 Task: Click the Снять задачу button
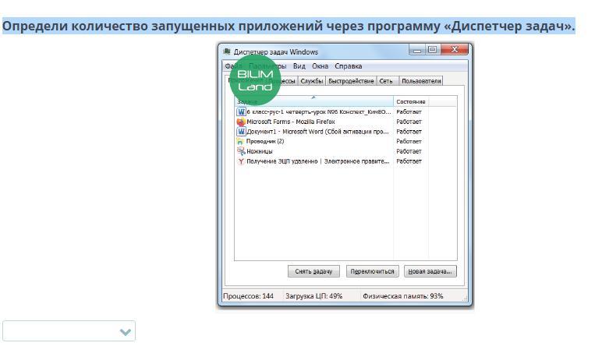pos(313,271)
